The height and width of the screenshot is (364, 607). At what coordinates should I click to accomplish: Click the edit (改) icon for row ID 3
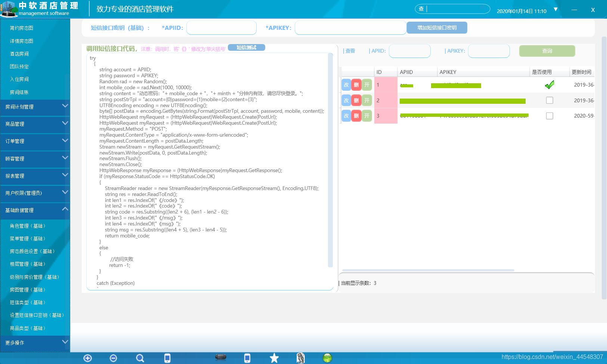click(x=346, y=116)
